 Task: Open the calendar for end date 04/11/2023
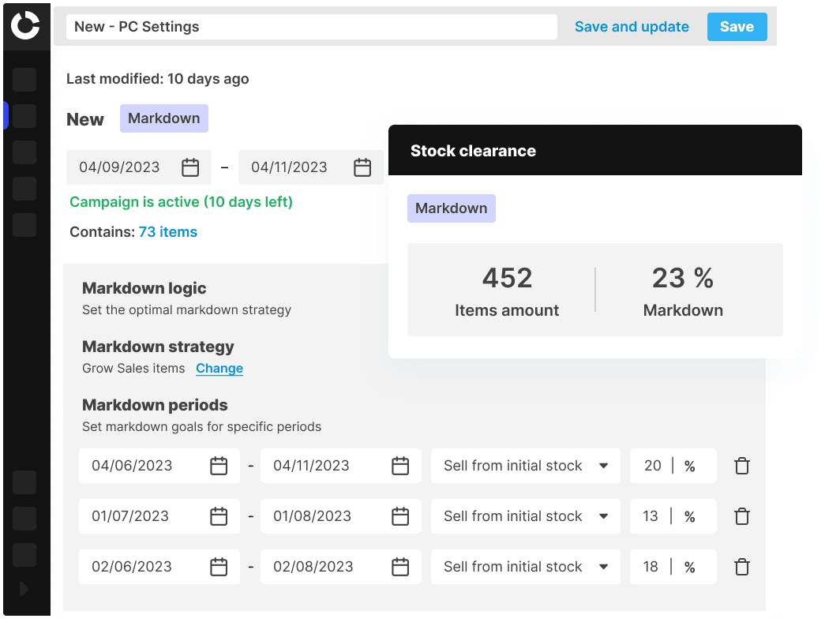click(x=362, y=167)
